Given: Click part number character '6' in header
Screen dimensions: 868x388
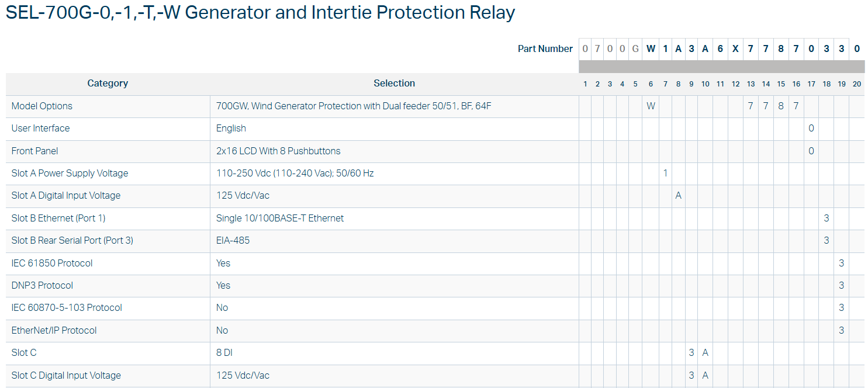Looking at the screenshot, I should [720, 49].
